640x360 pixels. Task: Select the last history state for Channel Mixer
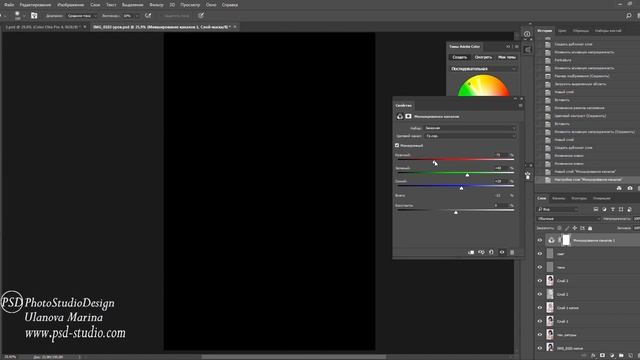coord(588,180)
